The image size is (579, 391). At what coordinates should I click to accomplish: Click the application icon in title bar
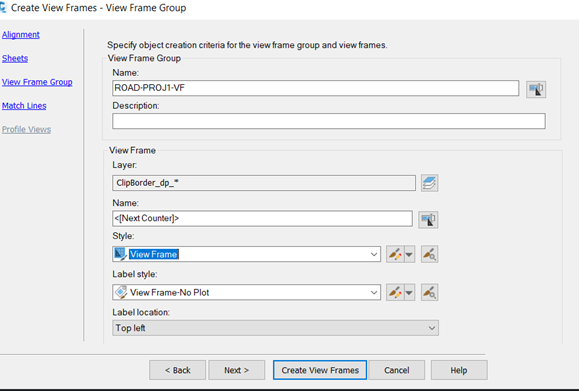click(3, 7)
